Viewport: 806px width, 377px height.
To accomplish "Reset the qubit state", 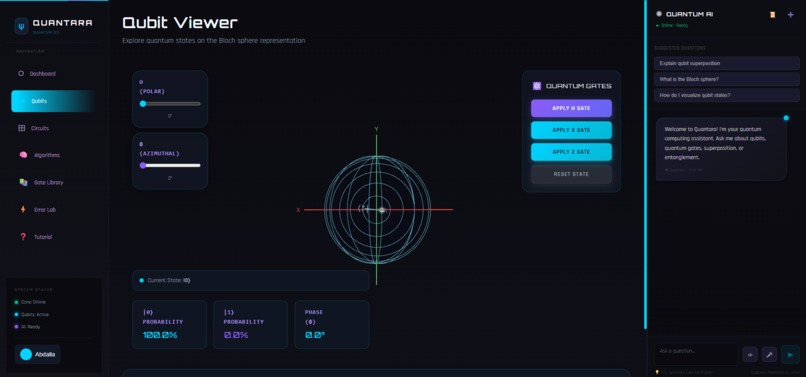I will [571, 174].
